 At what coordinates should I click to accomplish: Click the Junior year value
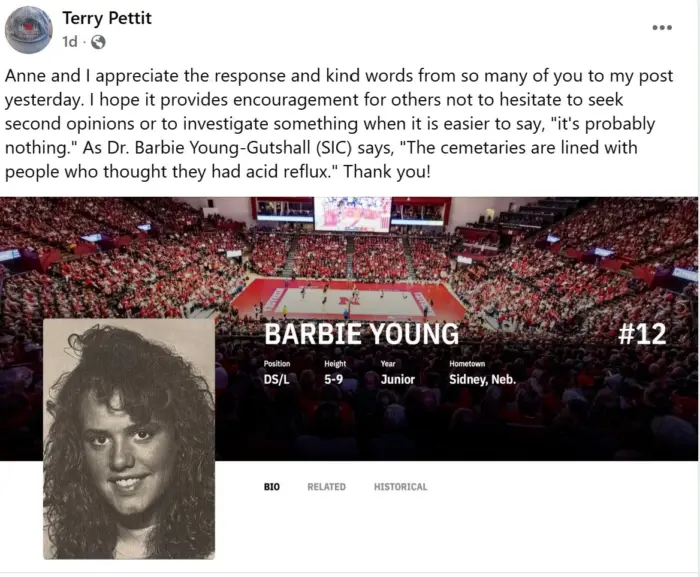[x=398, y=380]
